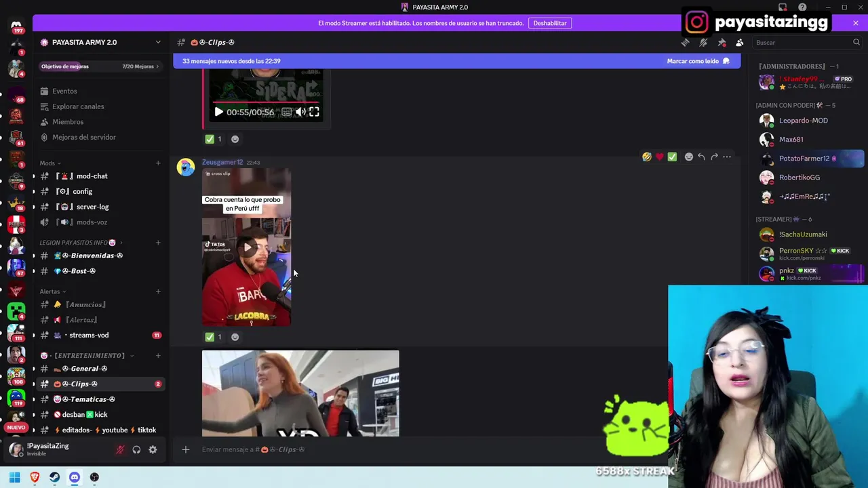Play the Cobra TikTok clip thumbnail

[x=247, y=247]
